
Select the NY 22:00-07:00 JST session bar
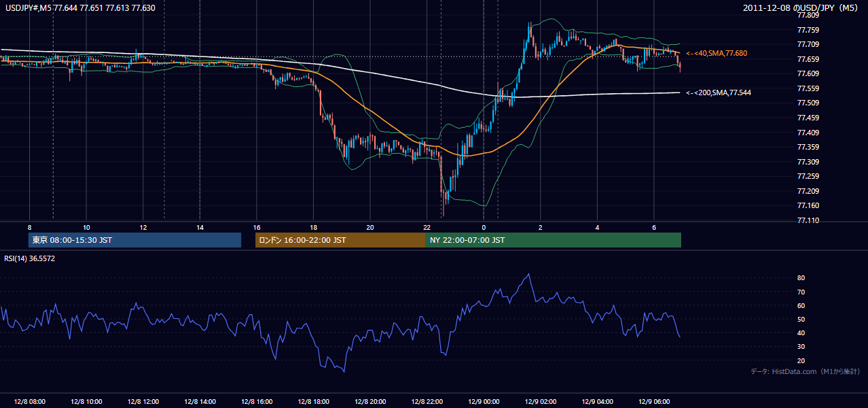pyautogui.click(x=554, y=240)
